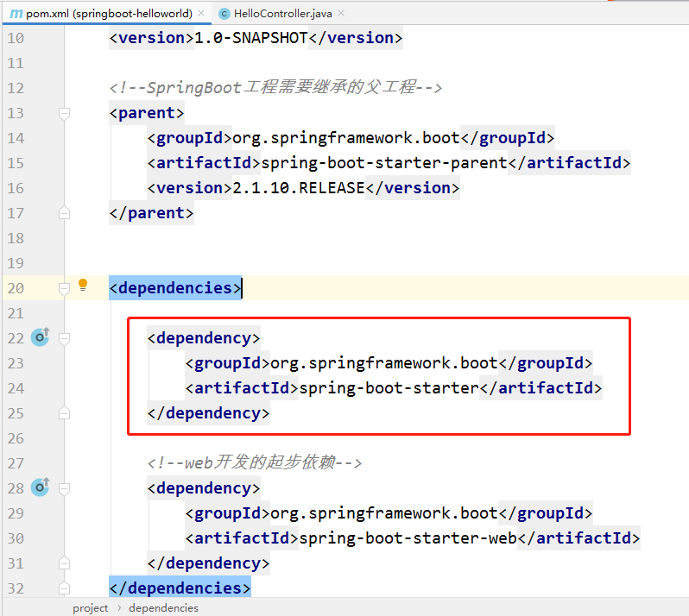The width and height of the screenshot is (689, 616).
Task: Click the SpringBoot parent project comment on line 12
Action: click(x=275, y=88)
